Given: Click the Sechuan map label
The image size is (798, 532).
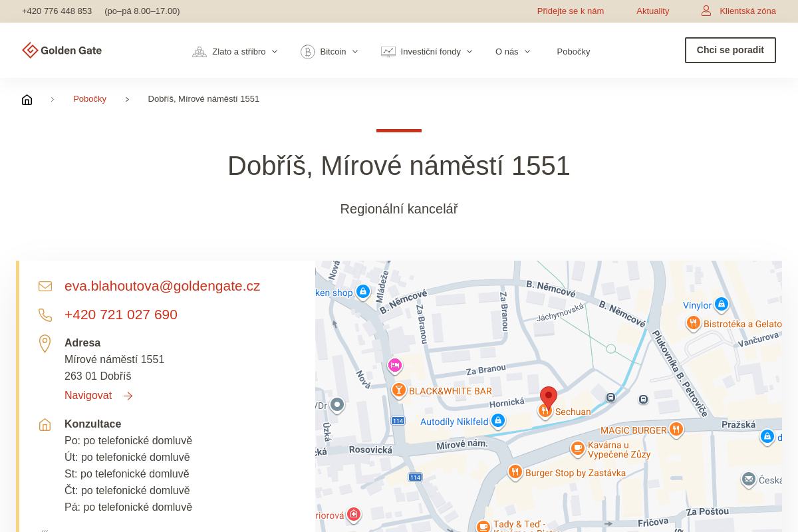Looking at the screenshot, I should pyautogui.click(x=573, y=412).
